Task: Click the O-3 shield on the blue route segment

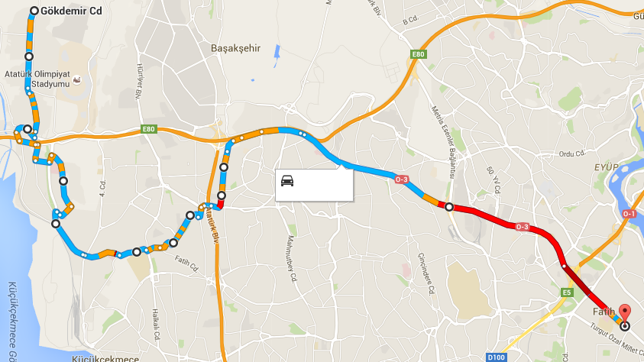Action: coord(401,179)
